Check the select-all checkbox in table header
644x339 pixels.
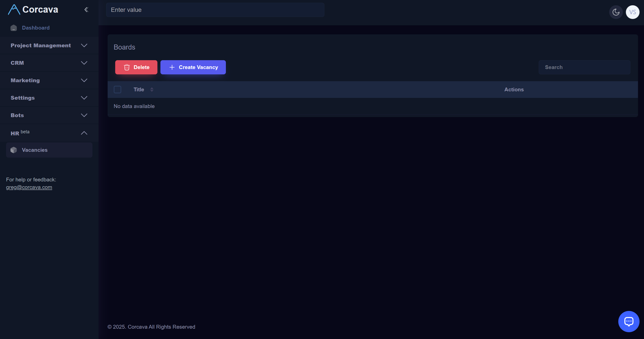[x=118, y=89]
